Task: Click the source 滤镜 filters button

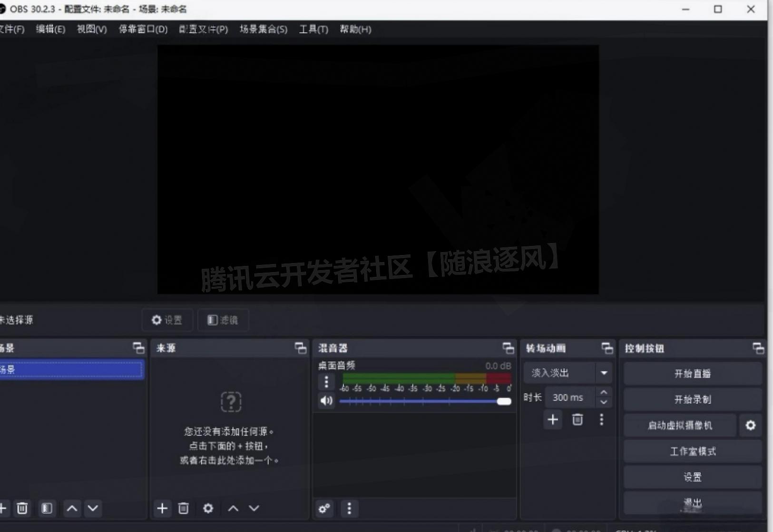Action: tap(223, 320)
